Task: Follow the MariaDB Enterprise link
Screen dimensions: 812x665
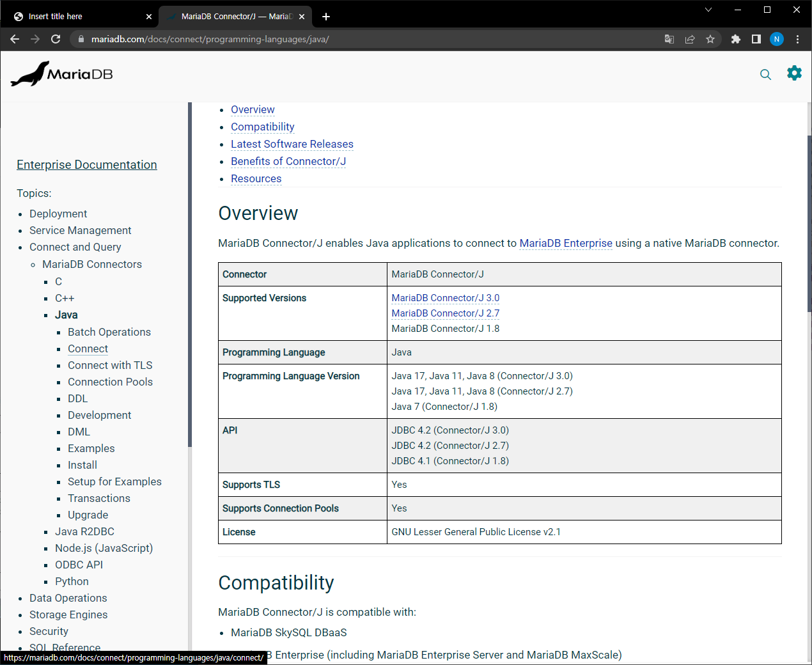Action: [566, 243]
